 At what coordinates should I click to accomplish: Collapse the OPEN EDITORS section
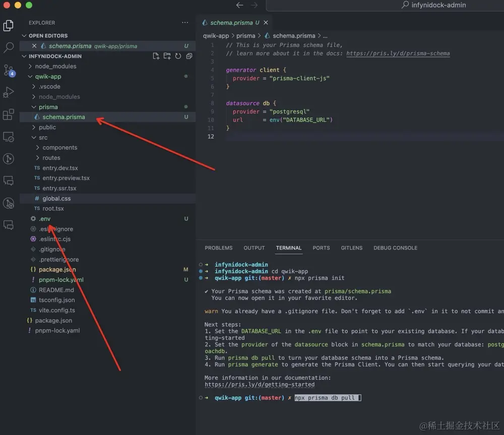point(24,36)
